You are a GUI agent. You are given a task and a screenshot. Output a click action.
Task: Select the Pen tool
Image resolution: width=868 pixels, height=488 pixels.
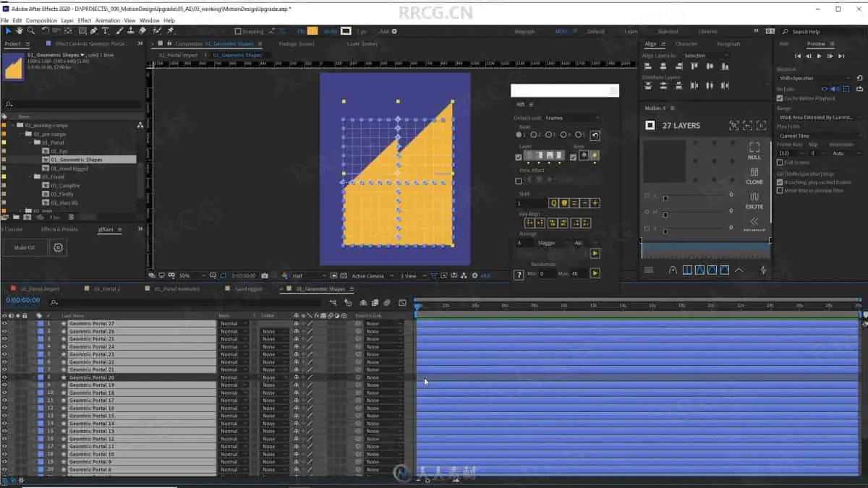[94, 31]
